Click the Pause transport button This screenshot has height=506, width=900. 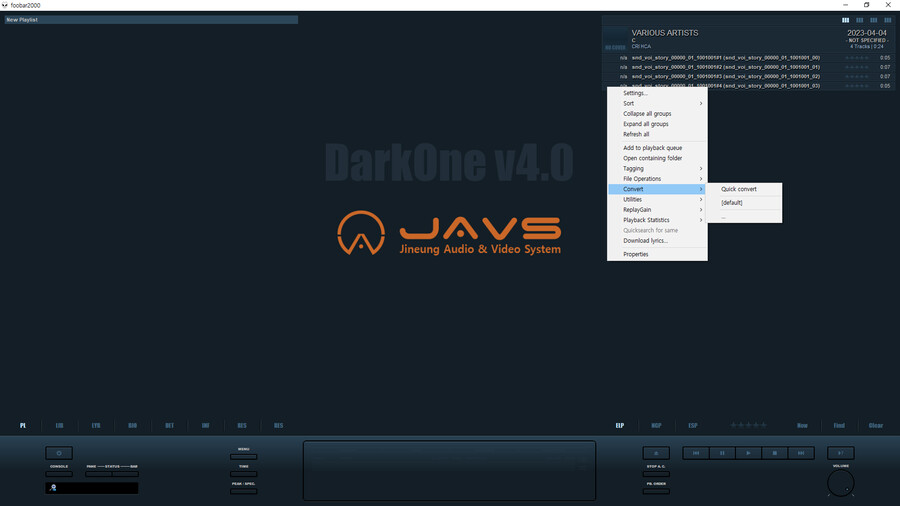coord(722,453)
